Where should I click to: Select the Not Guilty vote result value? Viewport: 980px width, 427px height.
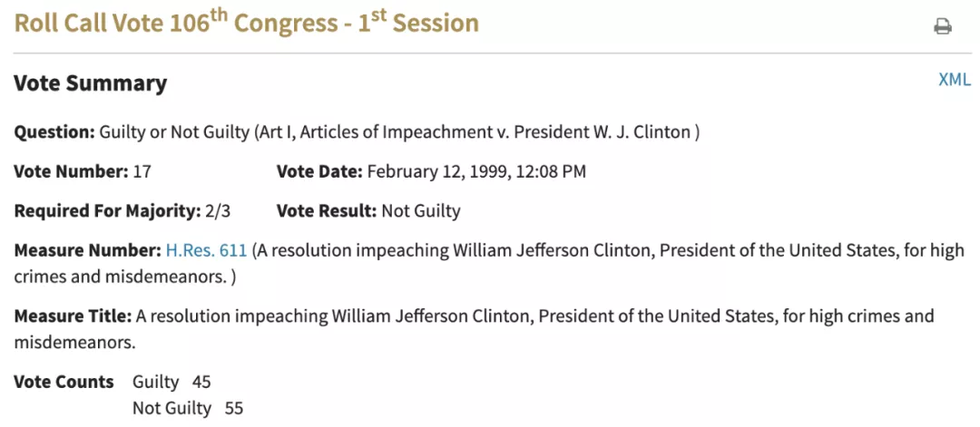click(421, 211)
